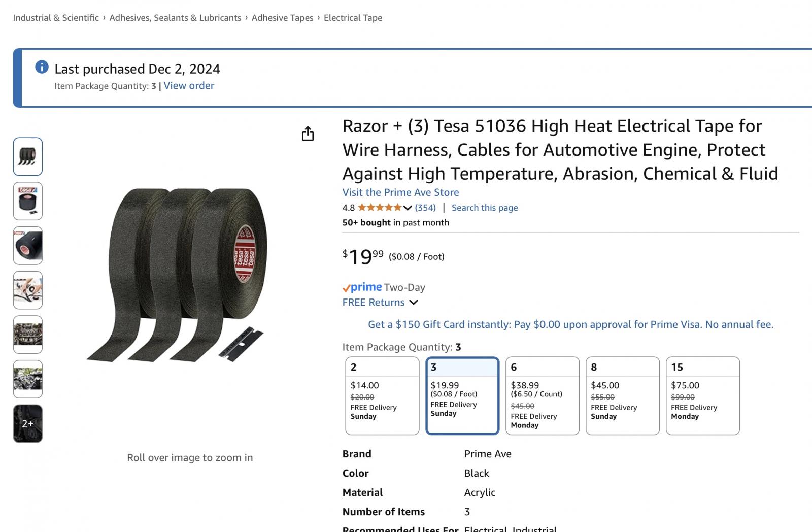Click the 354 reviews count link
Viewport: 812px width, 532px height.
pyautogui.click(x=425, y=208)
